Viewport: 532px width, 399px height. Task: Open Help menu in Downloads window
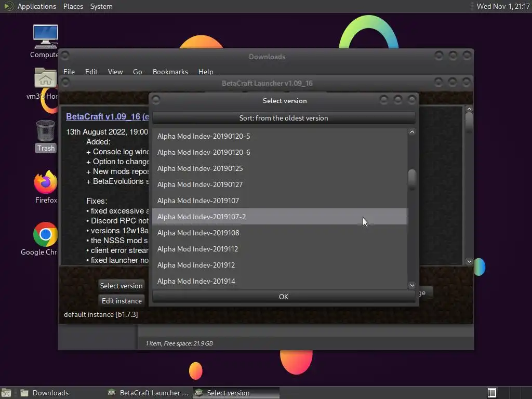(x=206, y=72)
